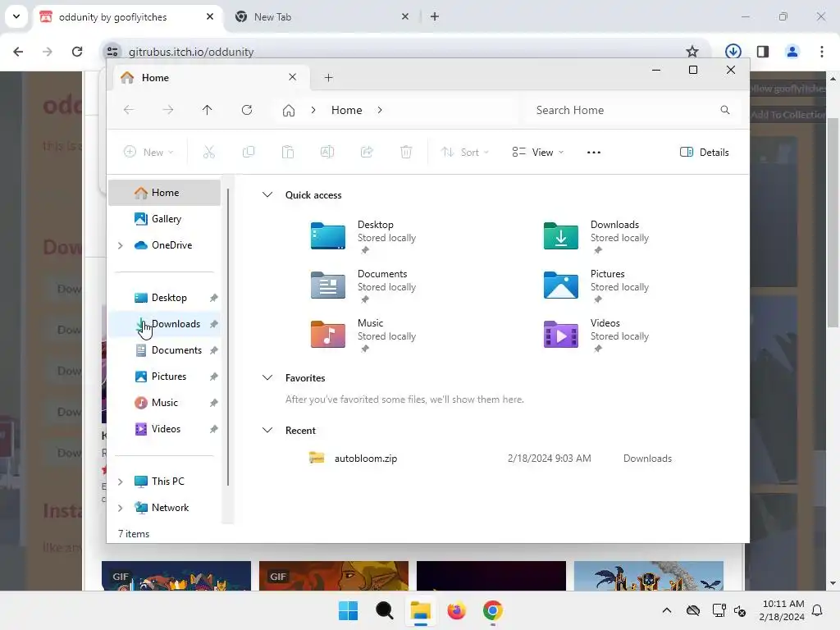Viewport: 840px width, 630px height.
Task: Refresh the Explorer Home view
Action: pyautogui.click(x=247, y=110)
